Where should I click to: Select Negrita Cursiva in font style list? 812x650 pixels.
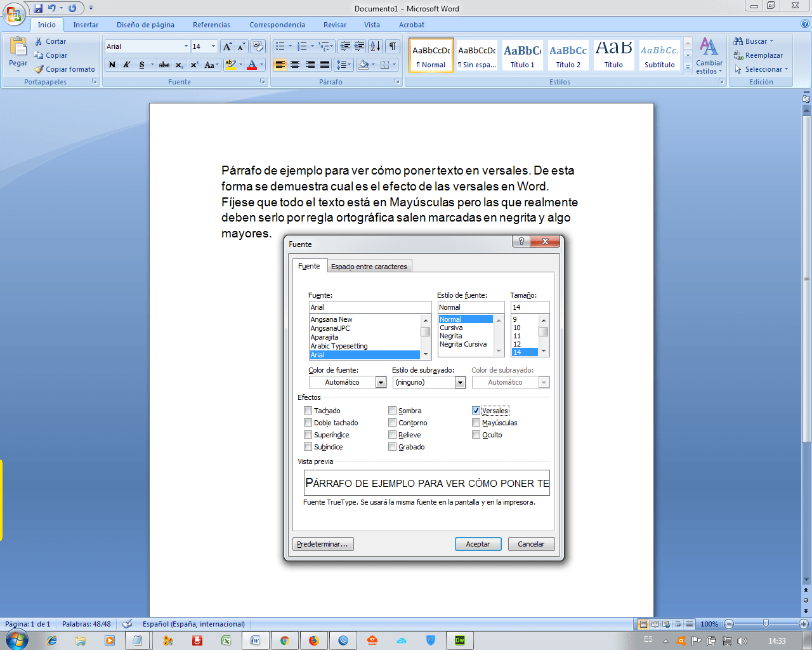463,344
